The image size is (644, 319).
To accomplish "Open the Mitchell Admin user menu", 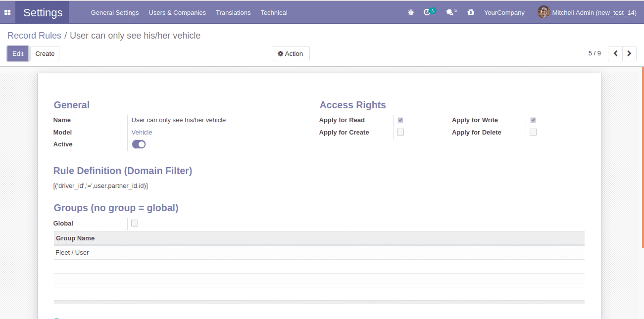I will (x=587, y=12).
